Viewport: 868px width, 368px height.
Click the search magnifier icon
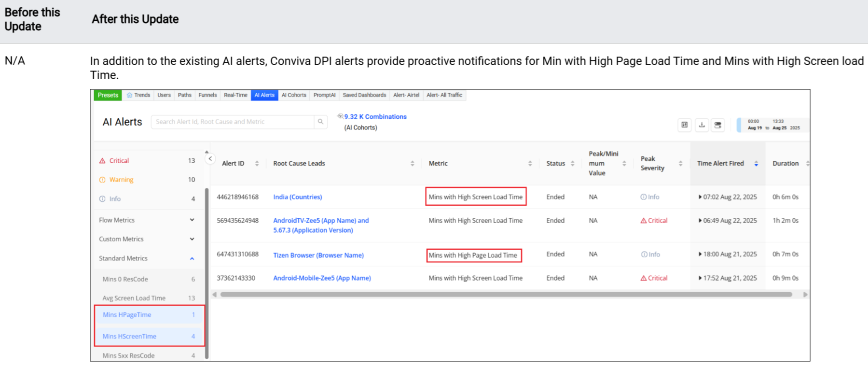point(320,122)
